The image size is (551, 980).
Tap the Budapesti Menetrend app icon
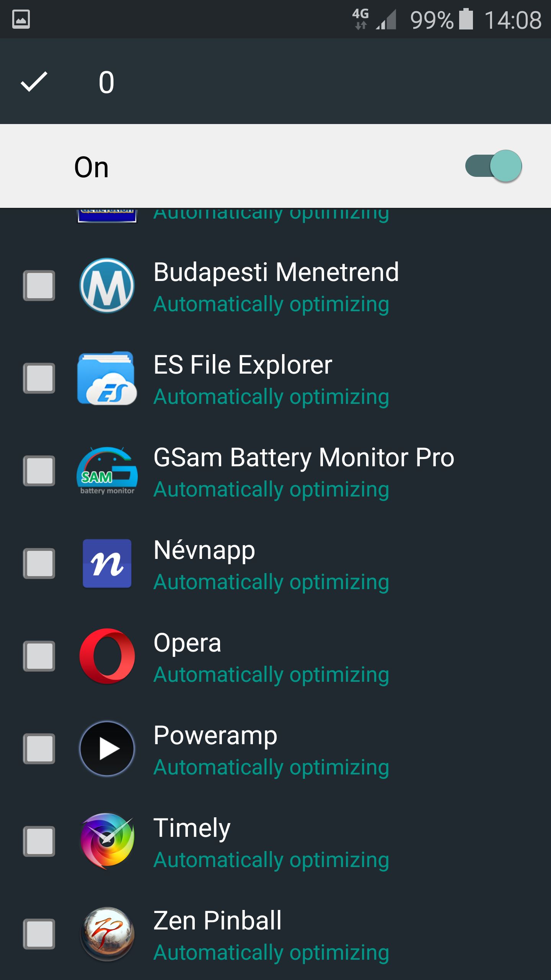click(107, 286)
